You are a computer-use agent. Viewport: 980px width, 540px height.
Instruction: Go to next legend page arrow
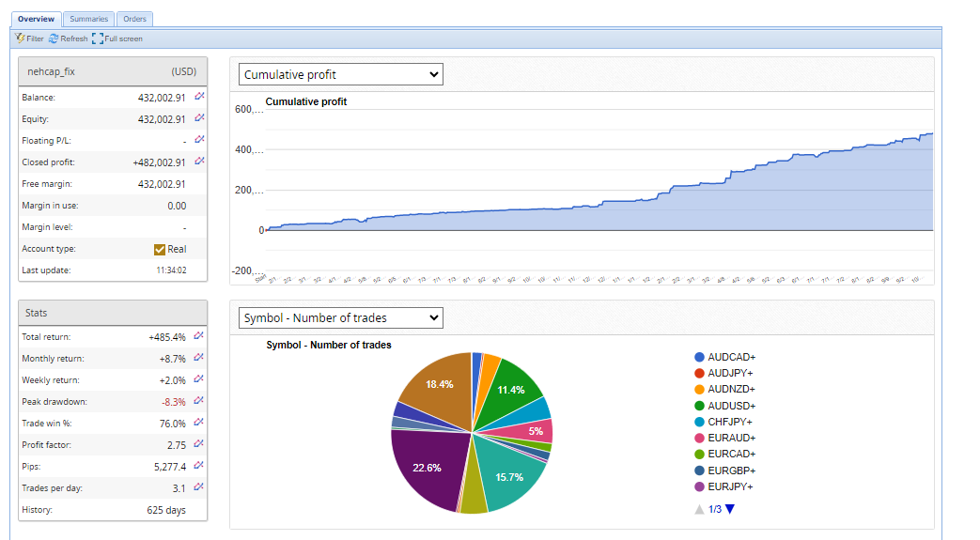click(x=730, y=509)
